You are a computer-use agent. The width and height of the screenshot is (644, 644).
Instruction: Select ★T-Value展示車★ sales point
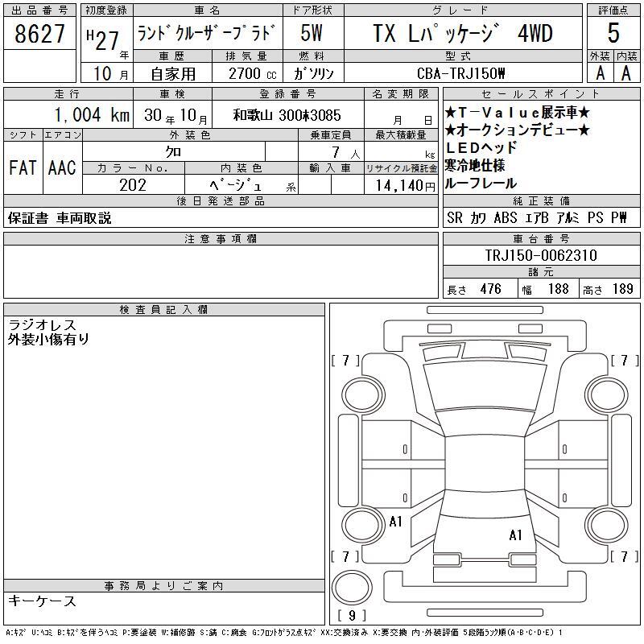[x=518, y=112]
